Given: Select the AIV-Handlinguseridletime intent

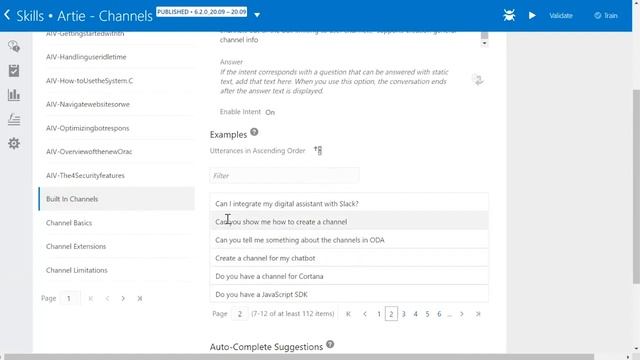Looking at the screenshot, I should pyautogui.click(x=116, y=57).
